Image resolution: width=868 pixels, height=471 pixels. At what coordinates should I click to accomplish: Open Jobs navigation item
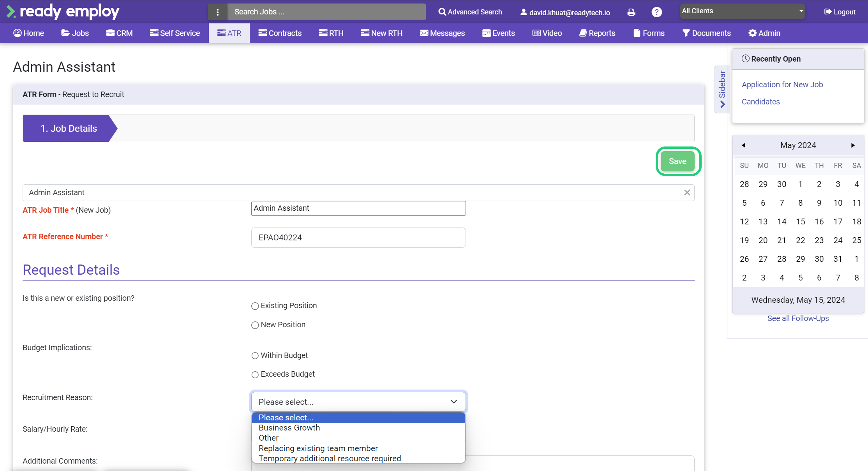pyautogui.click(x=75, y=33)
